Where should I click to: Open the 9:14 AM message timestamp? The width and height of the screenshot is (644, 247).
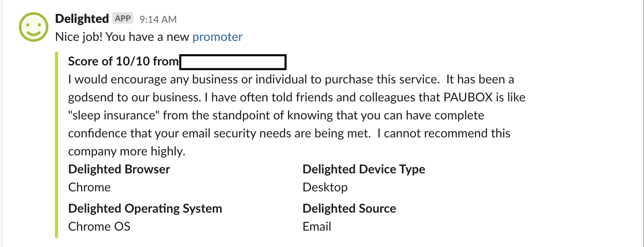coord(158,19)
